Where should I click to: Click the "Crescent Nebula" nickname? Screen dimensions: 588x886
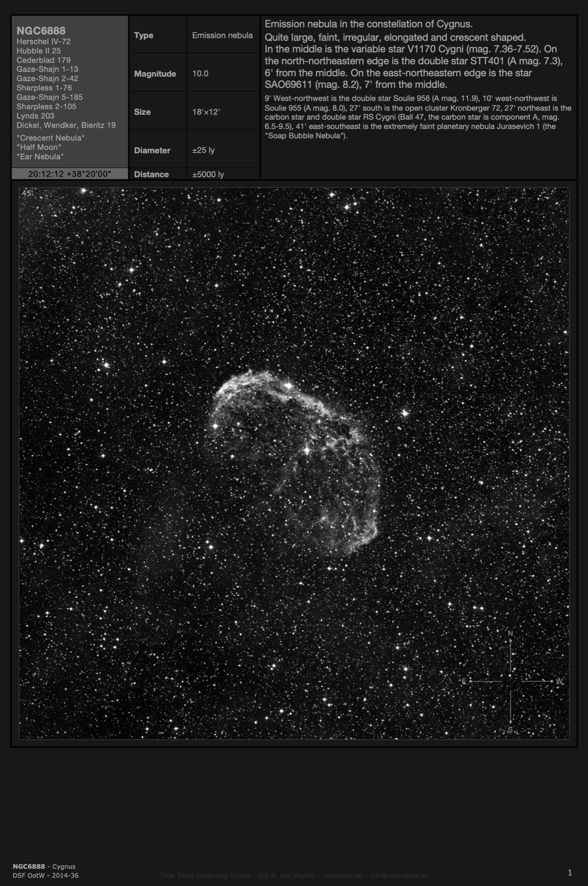(50, 138)
